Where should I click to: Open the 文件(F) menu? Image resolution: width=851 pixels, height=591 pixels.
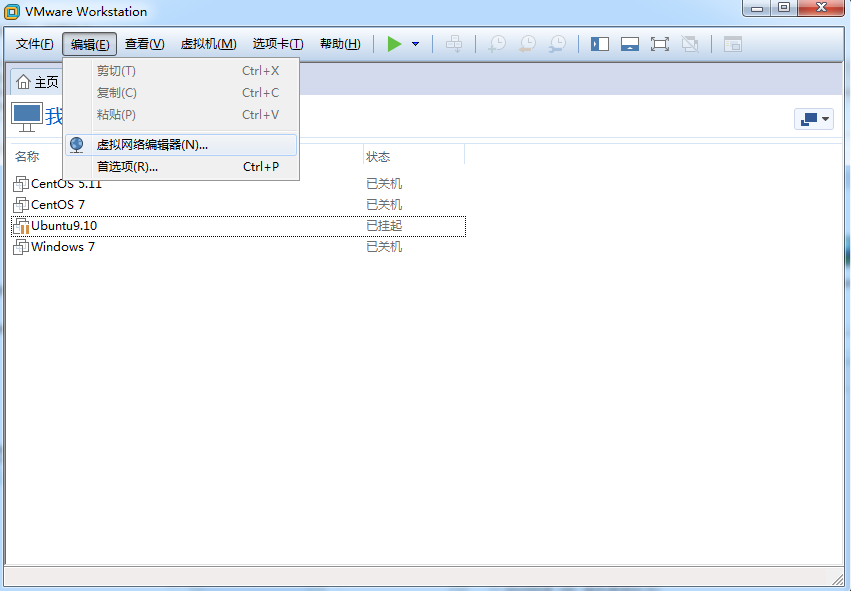coord(34,44)
